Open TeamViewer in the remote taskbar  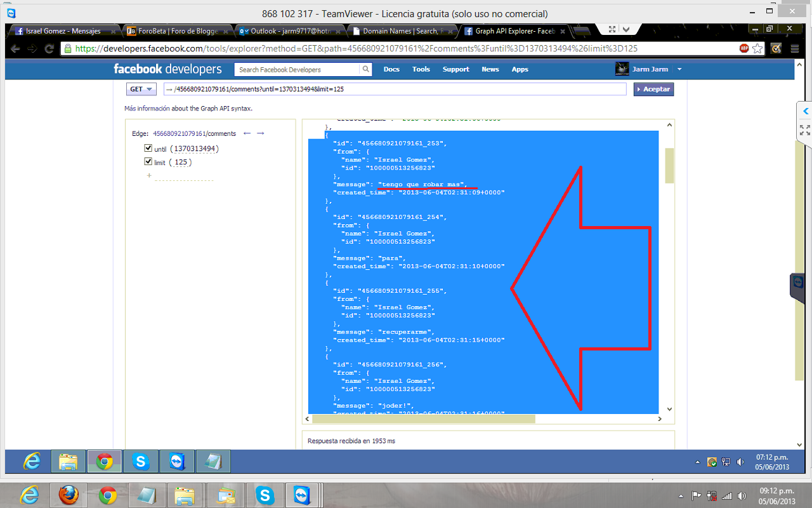pyautogui.click(x=177, y=462)
